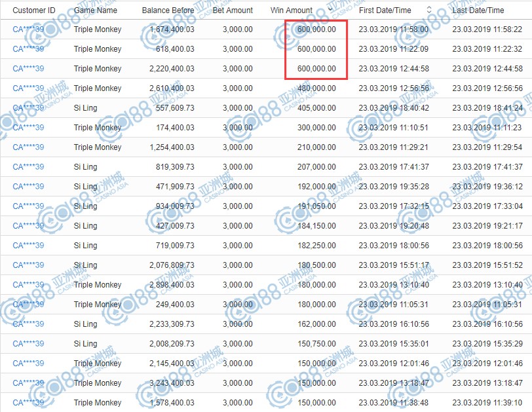
Task: Open customer link in 1,674,400.03 balance row
Action: point(28,29)
